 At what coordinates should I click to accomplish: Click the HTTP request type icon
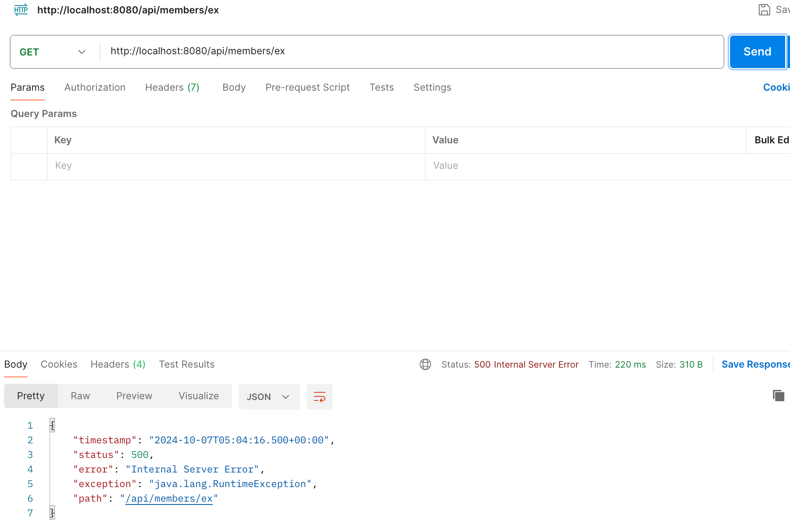point(21,10)
